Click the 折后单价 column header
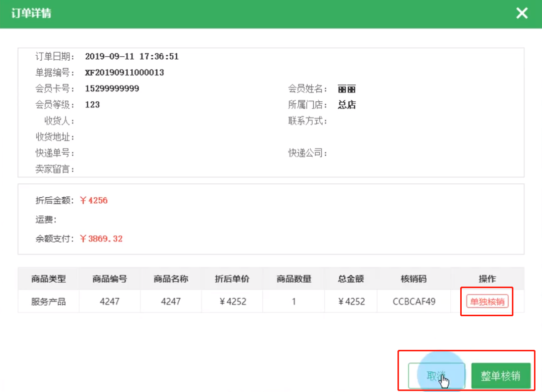Image resolution: width=542 pixels, height=392 pixels. pos(232,279)
